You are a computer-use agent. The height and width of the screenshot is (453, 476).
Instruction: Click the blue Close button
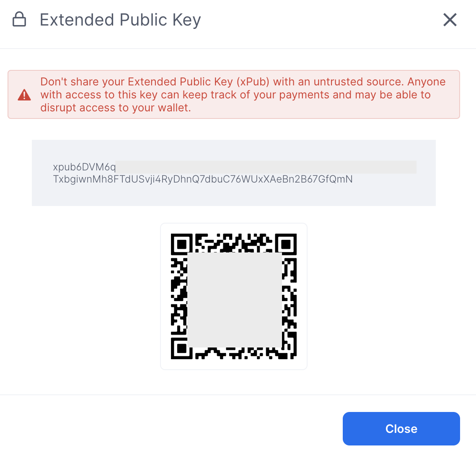click(401, 428)
